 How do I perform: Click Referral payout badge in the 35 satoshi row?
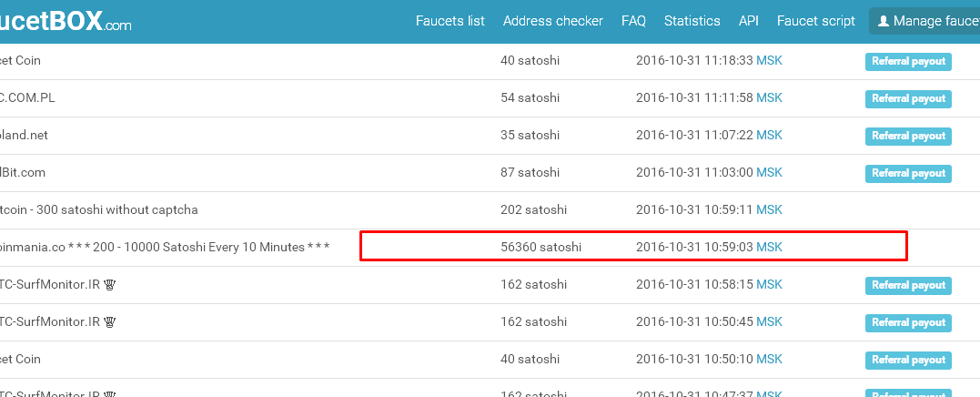point(907,137)
